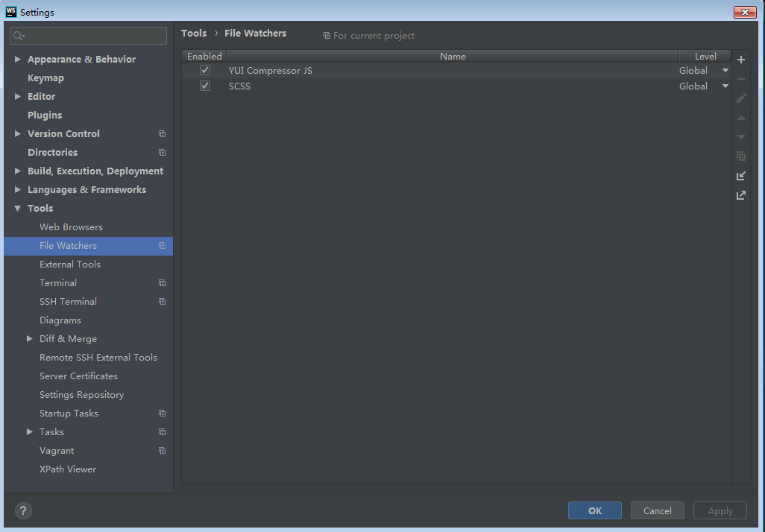Click project-level icon beside Terminal row

162,283
